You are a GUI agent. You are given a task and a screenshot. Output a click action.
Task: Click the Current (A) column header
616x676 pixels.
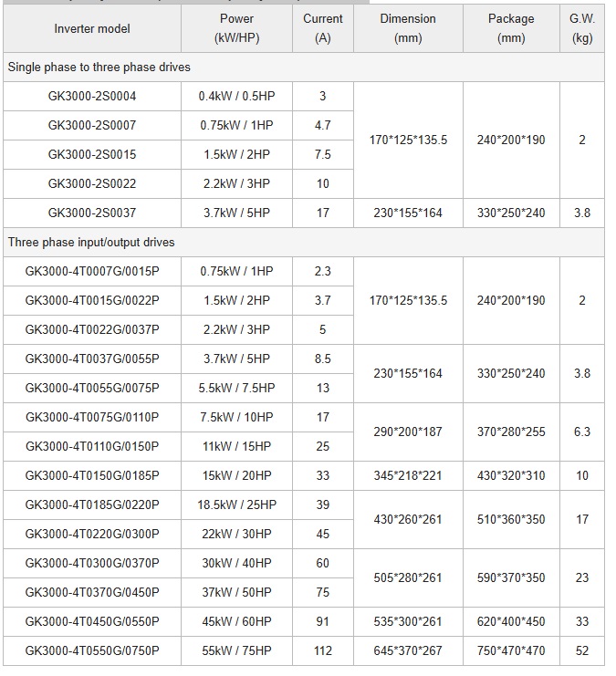tap(323, 28)
